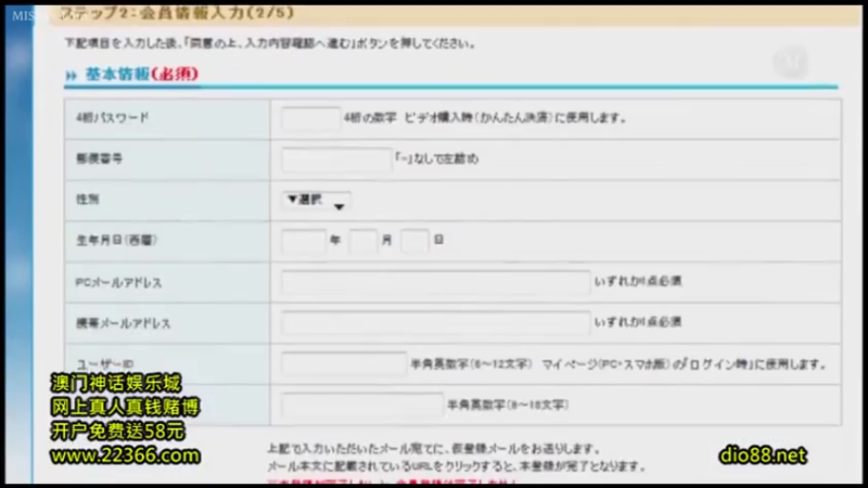Click the birth year field before 年
The height and width of the screenshot is (488, 868).
303,241
